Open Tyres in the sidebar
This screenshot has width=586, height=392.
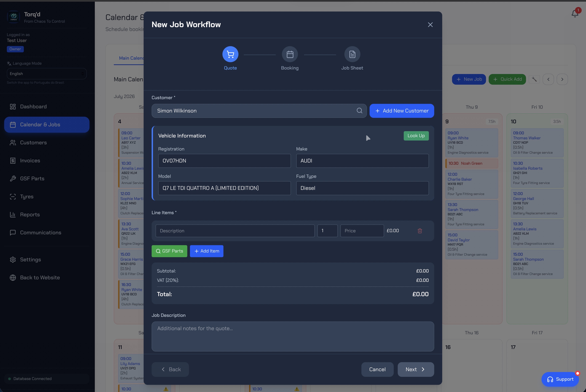coord(47,197)
